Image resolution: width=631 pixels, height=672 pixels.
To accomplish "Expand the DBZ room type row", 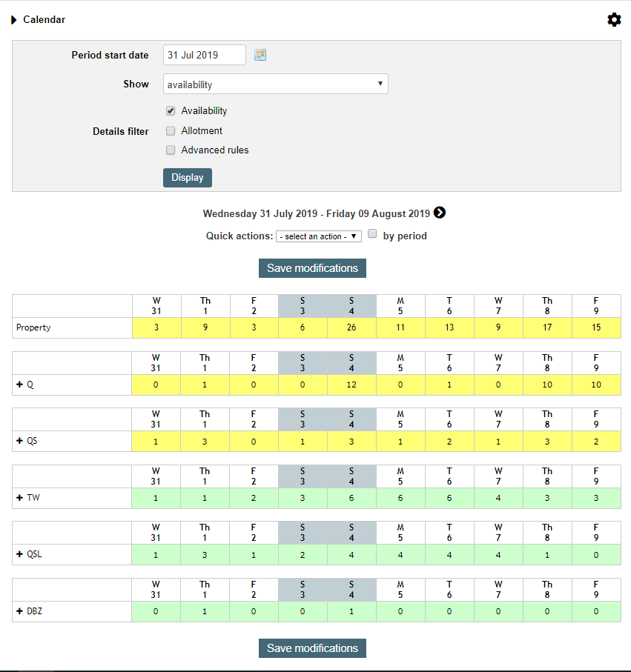I will [x=18, y=611].
